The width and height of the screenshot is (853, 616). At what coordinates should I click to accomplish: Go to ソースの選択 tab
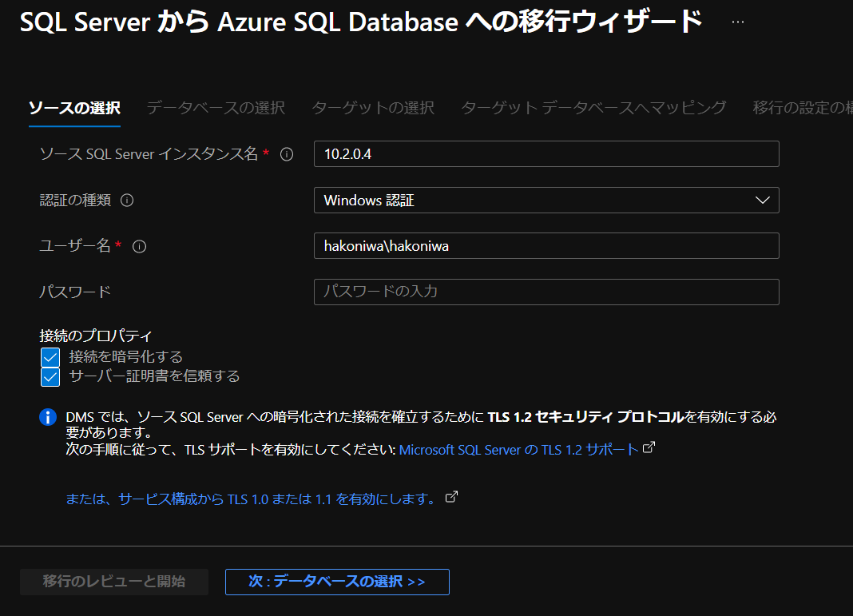tap(74, 109)
